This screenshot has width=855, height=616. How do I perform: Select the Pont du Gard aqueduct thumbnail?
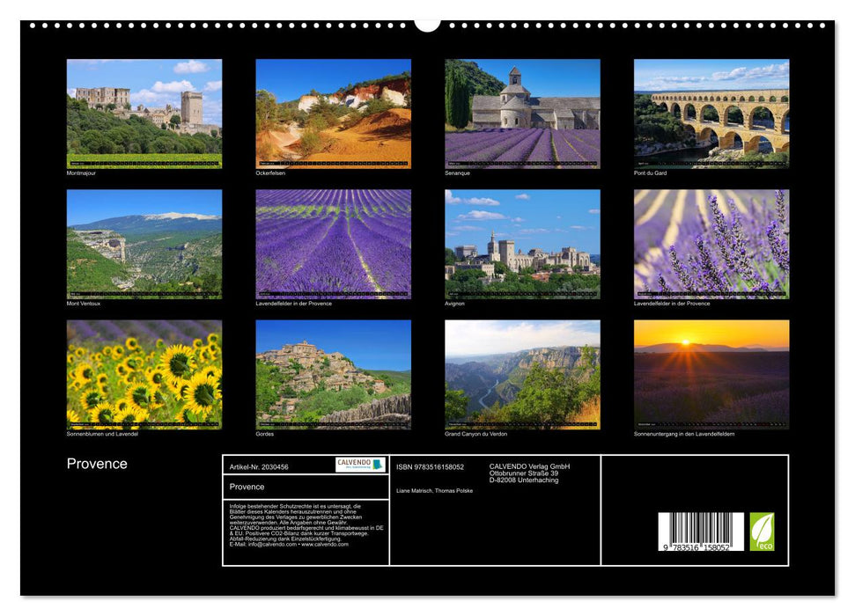point(711,116)
